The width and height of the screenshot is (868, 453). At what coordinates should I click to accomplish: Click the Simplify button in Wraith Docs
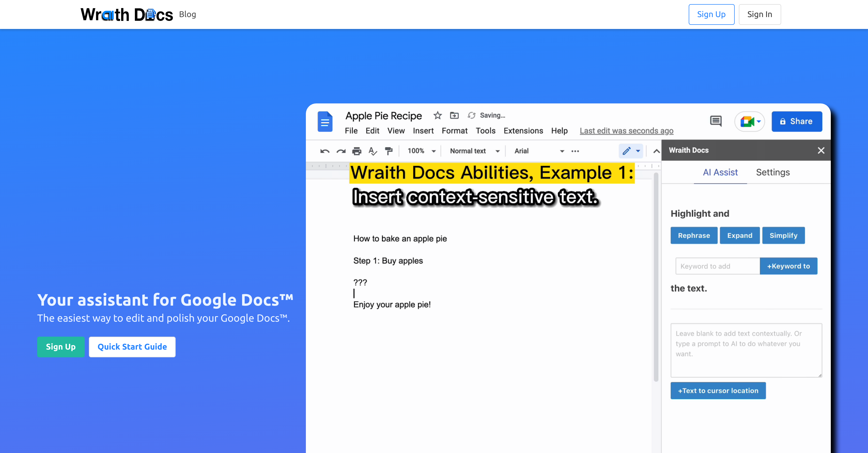pyautogui.click(x=784, y=235)
